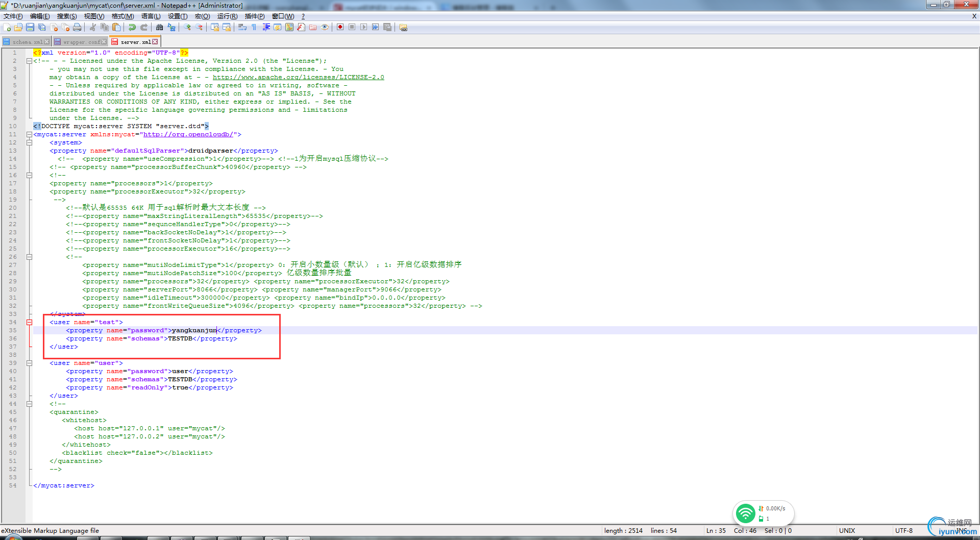
Task: Follow the apache.org LICENSE-2.0 link
Action: (x=299, y=77)
